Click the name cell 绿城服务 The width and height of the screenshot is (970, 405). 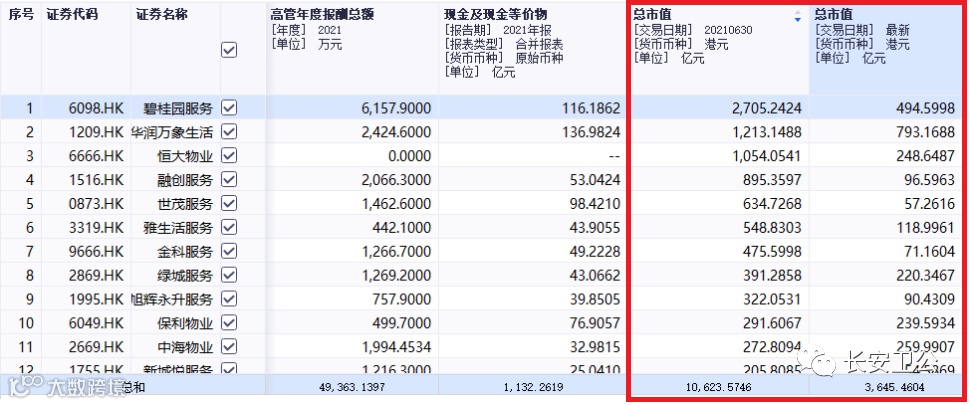186,276
